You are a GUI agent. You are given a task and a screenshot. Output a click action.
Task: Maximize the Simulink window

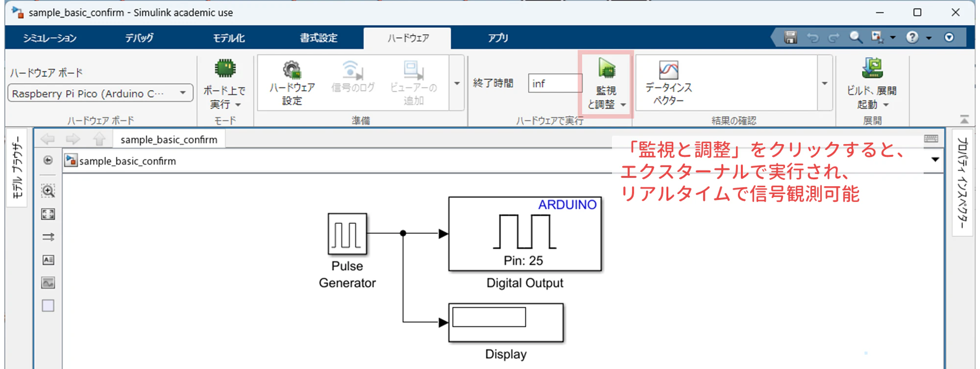[x=917, y=13]
